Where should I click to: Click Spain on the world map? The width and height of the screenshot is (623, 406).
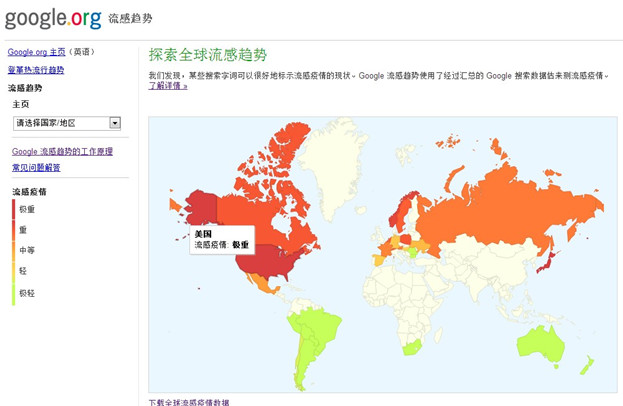(x=379, y=260)
